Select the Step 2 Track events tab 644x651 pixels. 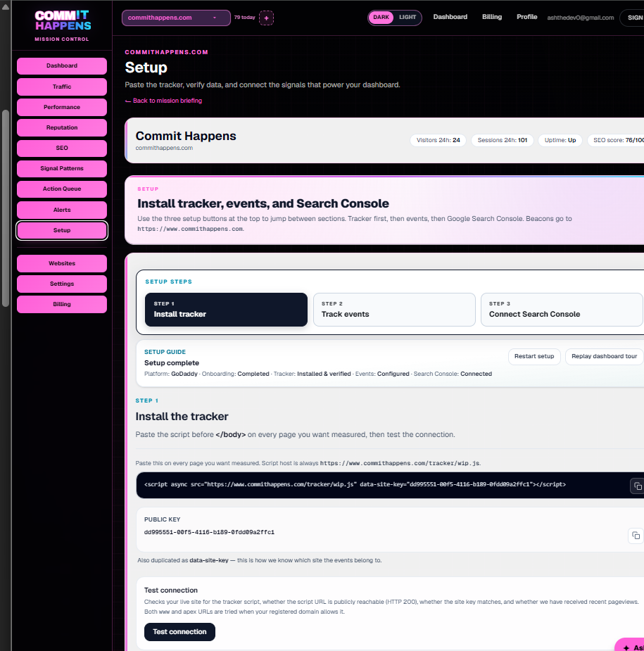394,310
